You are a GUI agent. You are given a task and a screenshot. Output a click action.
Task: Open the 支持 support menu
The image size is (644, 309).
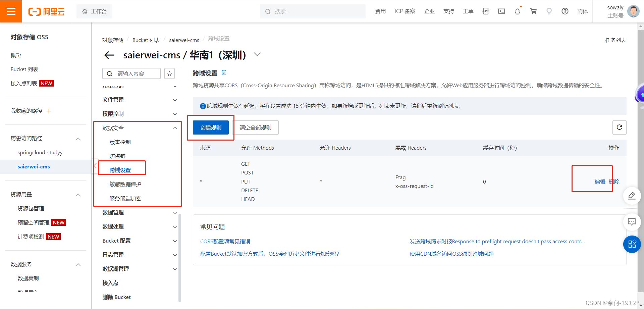click(x=449, y=11)
